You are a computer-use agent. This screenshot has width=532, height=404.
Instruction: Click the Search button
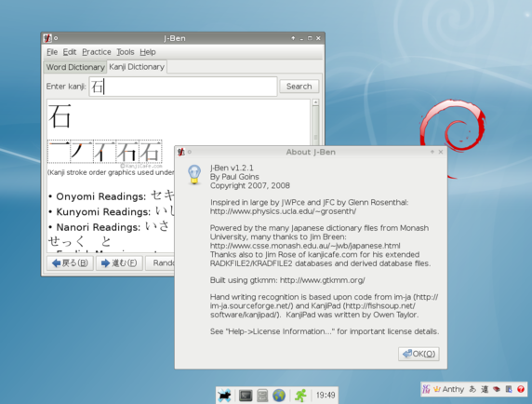[x=299, y=87]
